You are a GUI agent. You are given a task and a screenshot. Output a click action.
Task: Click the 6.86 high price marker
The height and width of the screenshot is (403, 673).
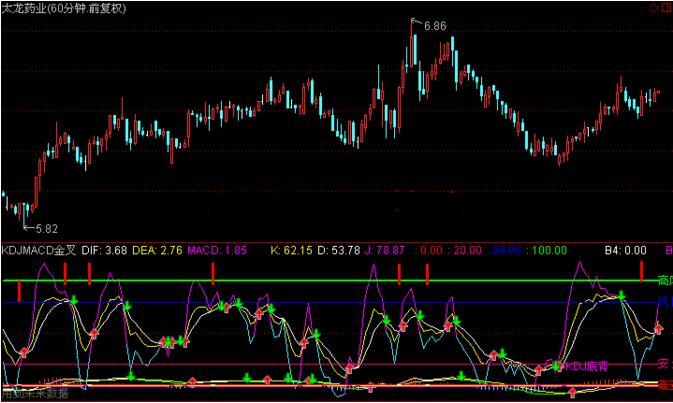pyautogui.click(x=435, y=26)
